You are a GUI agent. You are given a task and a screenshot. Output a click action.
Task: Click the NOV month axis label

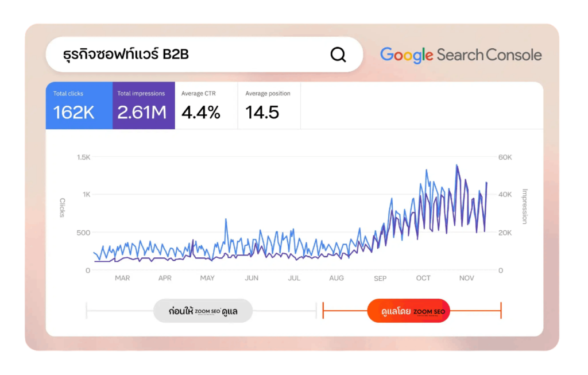coord(467,278)
